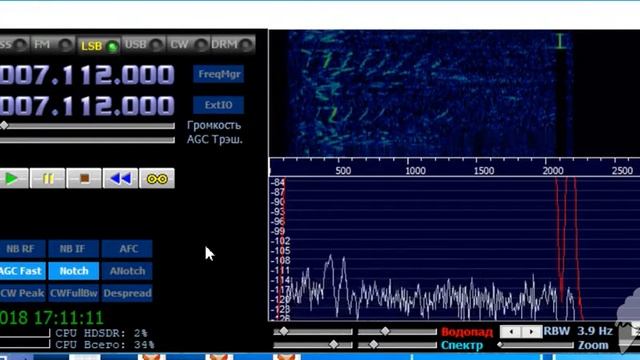The width and height of the screenshot is (640, 360).
Task: Adjust the first Водопад slider
Action: tap(313, 332)
